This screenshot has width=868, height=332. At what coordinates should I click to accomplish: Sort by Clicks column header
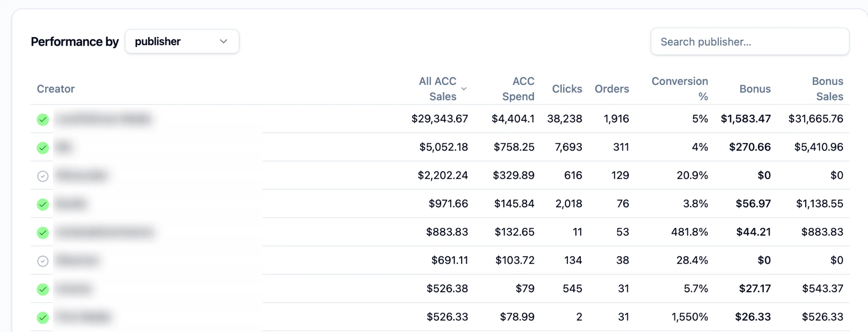567,89
